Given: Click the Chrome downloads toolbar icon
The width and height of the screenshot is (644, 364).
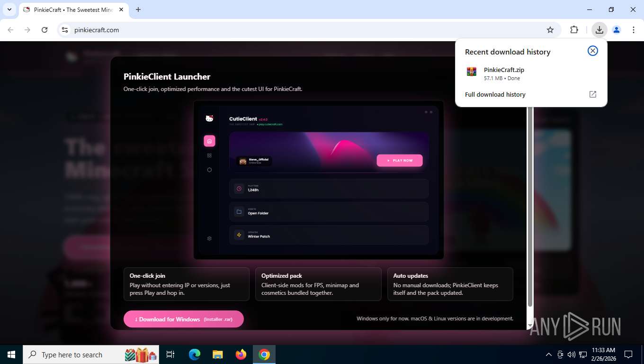Looking at the screenshot, I should pyautogui.click(x=599, y=30).
